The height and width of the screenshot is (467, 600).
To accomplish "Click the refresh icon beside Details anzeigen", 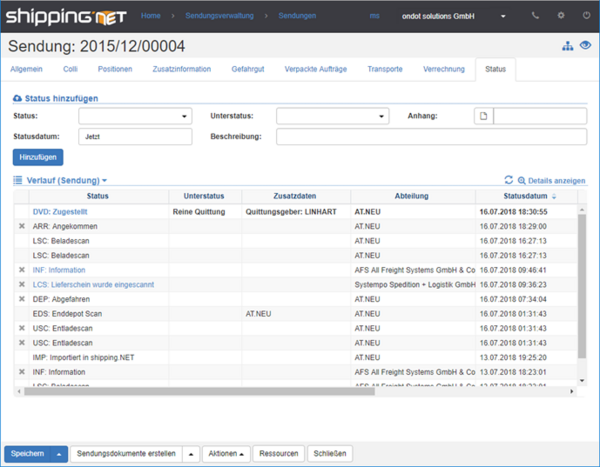I will 508,179.
